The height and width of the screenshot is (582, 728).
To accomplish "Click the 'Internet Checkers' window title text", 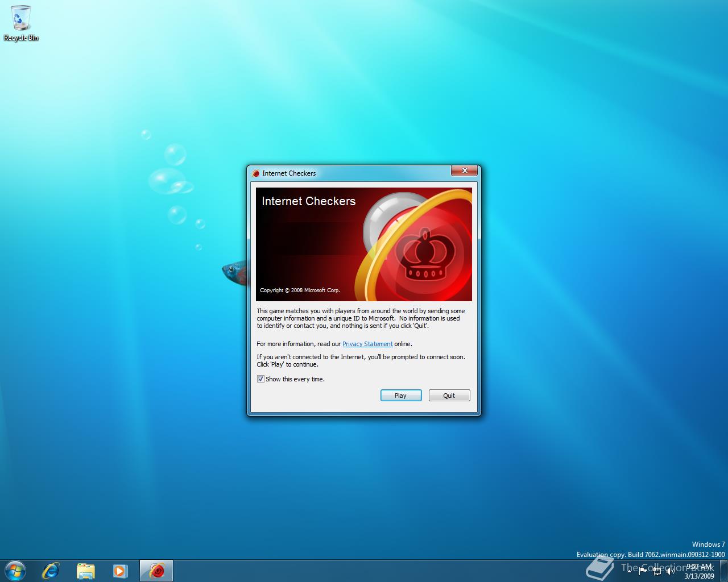I will pos(289,173).
